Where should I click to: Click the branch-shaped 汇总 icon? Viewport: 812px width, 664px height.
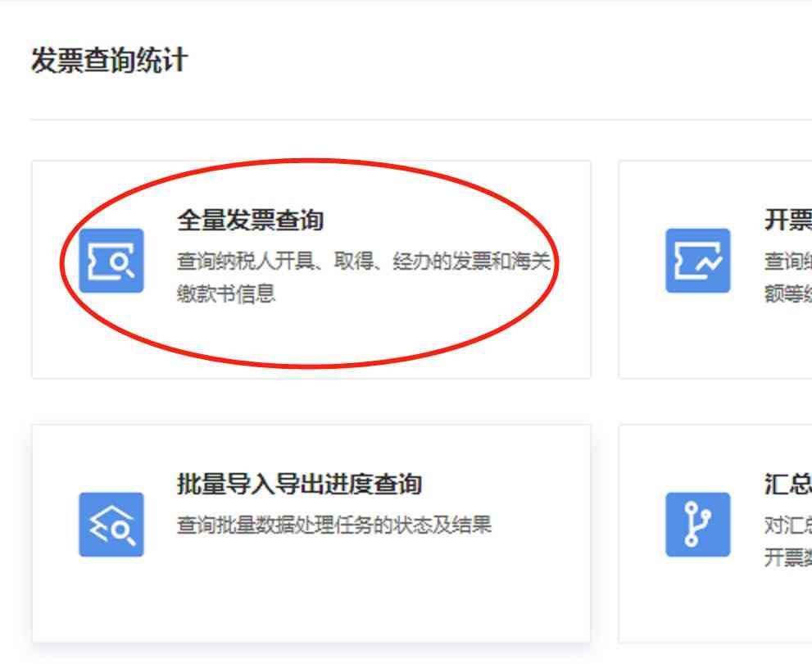(x=697, y=524)
